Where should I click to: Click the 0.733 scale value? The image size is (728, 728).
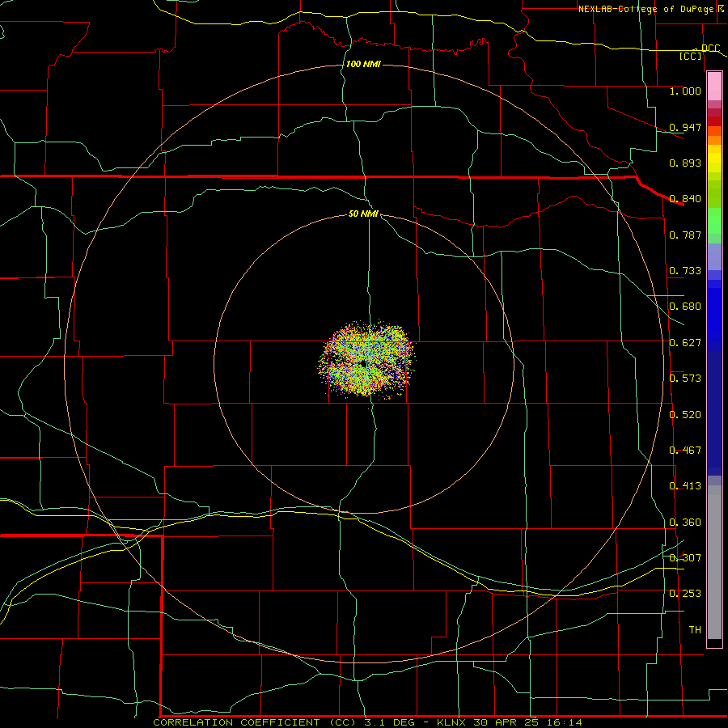click(685, 271)
